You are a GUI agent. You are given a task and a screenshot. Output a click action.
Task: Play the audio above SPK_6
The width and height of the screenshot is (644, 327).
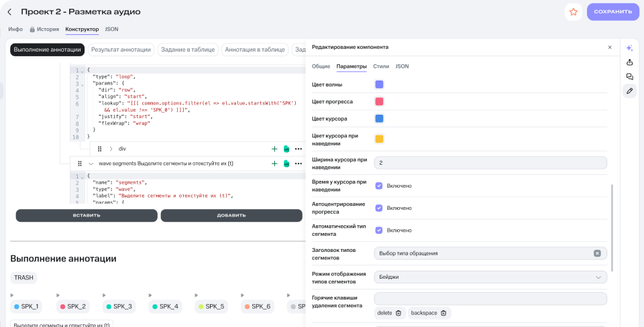[x=242, y=295]
